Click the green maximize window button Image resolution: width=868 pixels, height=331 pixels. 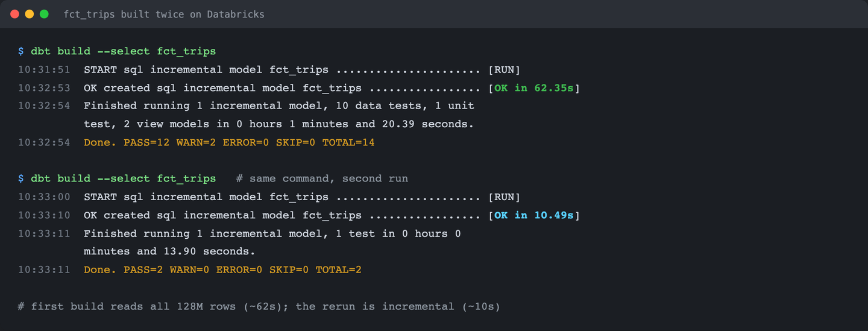[x=44, y=14]
